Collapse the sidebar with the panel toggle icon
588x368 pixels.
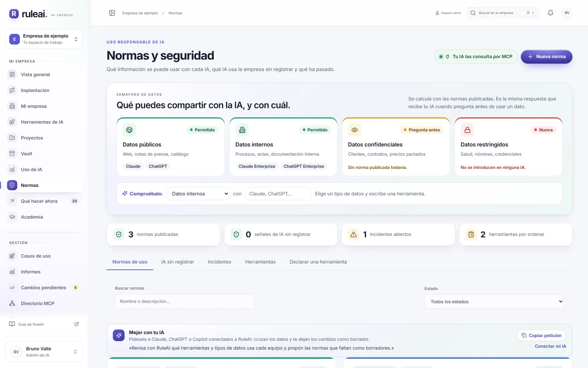tap(112, 13)
